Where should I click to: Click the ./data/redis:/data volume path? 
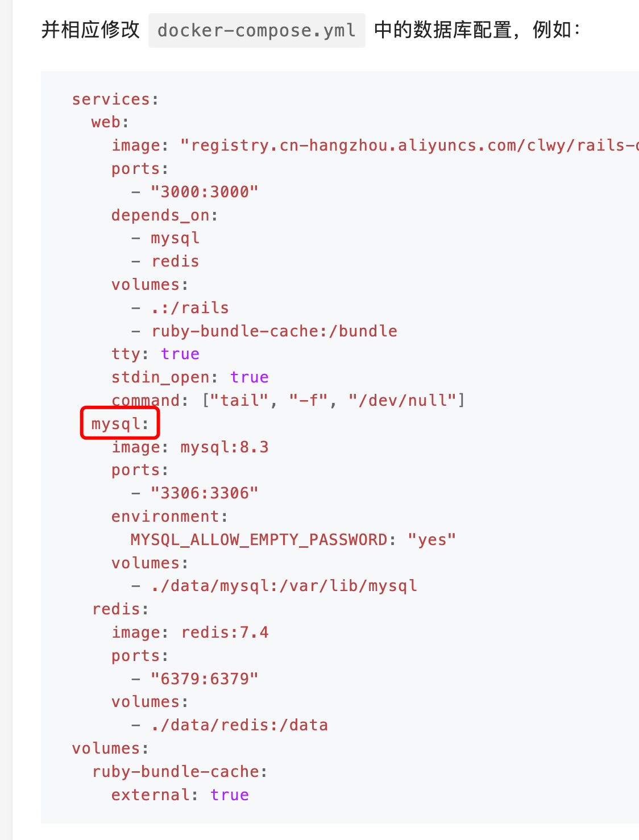(239, 725)
